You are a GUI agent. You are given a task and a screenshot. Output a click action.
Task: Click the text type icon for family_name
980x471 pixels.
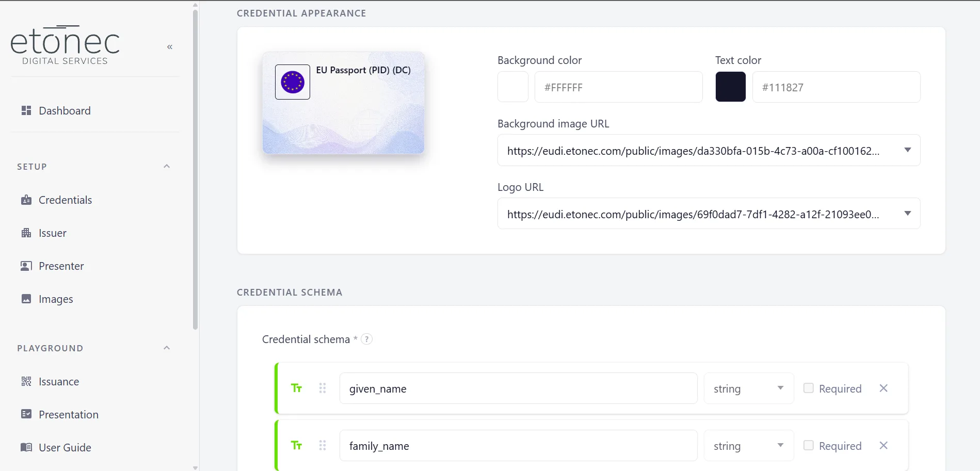tap(296, 445)
